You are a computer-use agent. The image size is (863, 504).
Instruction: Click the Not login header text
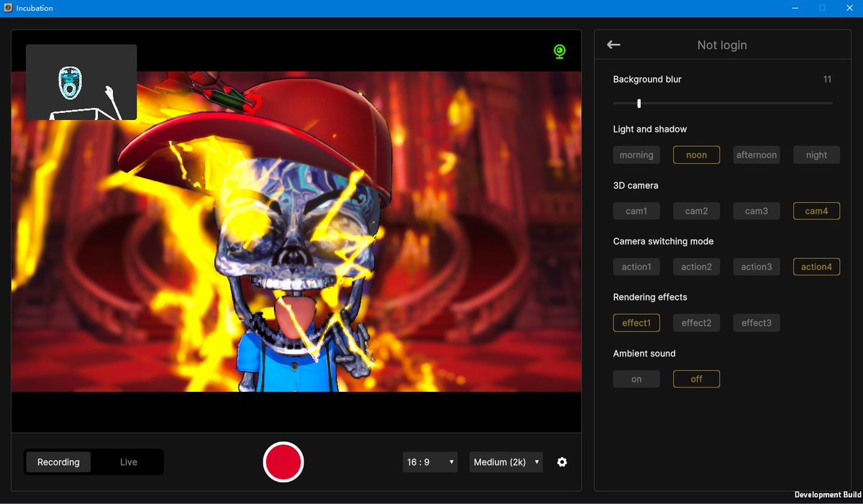[x=722, y=45]
